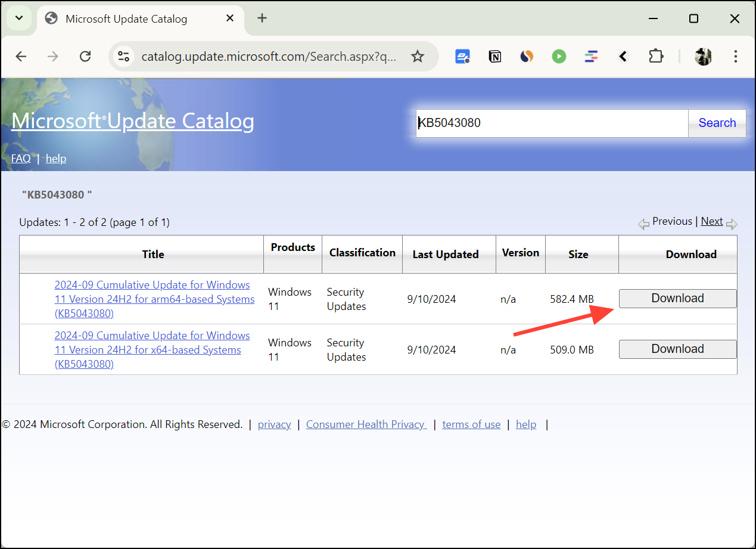This screenshot has height=549, width=756.
Task: Click the black left-chevron extension icon
Action: point(623,57)
